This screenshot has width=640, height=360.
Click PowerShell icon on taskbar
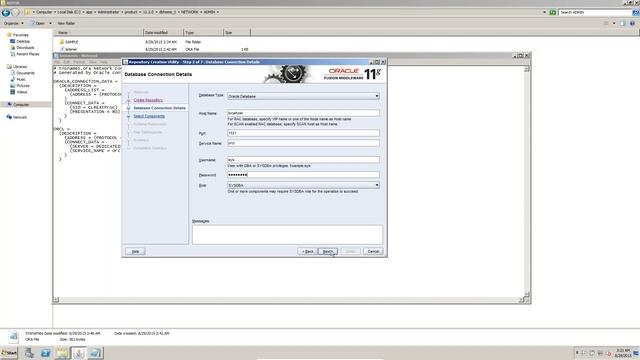(x=46, y=353)
